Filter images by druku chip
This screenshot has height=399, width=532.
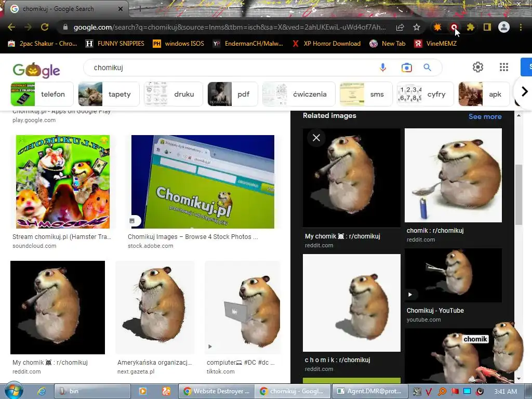pos(174,94)
